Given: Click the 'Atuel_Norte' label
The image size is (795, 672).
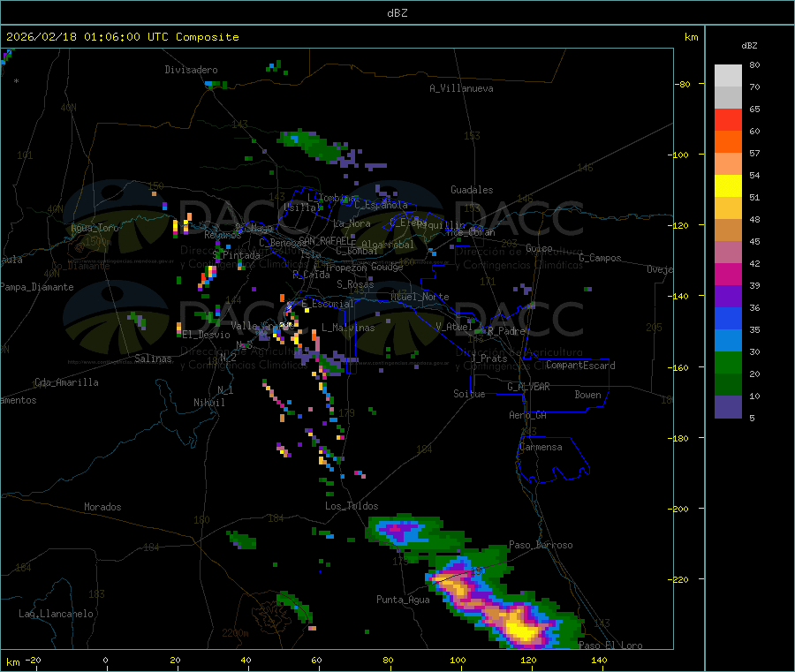Looking at the screenshot, I should (420, 297).
